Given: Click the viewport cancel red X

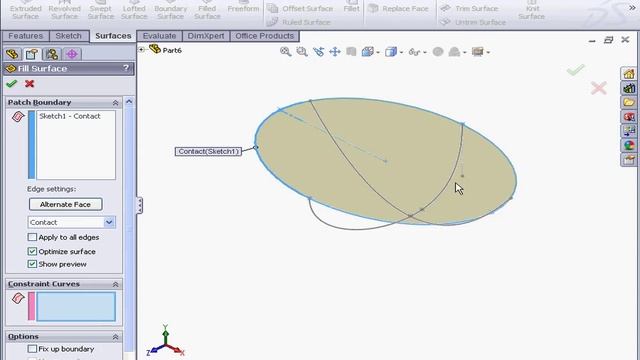Looking at the screenshot, I should [x=599, y=88].
